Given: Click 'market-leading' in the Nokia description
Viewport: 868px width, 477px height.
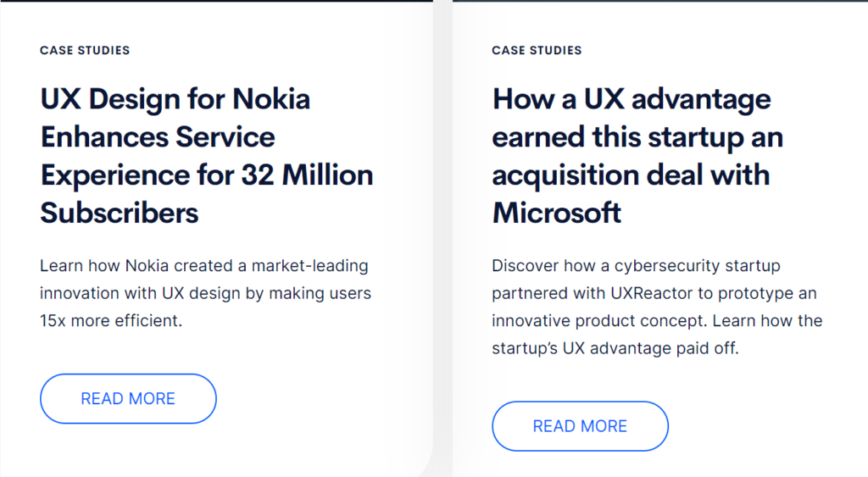Looking at the screenshot, I should coord(309,266).
